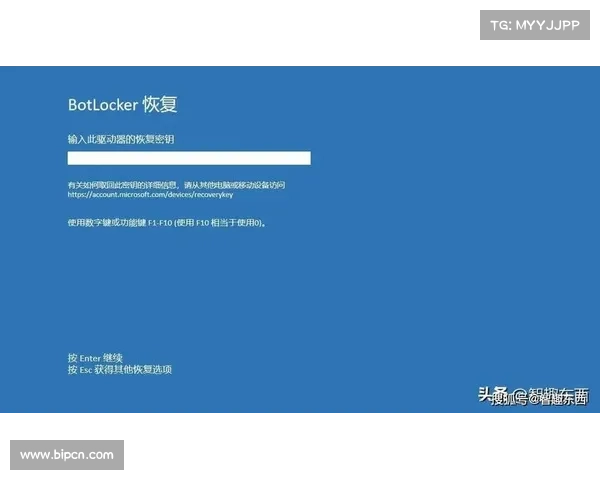Click the recovery key input field
Screen dimensions: 600x480
coord(189,158)
